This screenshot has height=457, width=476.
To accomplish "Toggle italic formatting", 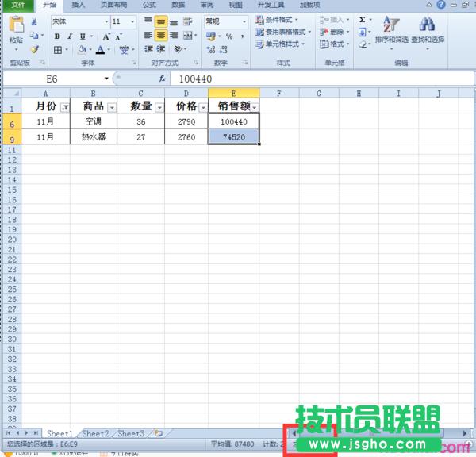I will [x=69, y=36].
